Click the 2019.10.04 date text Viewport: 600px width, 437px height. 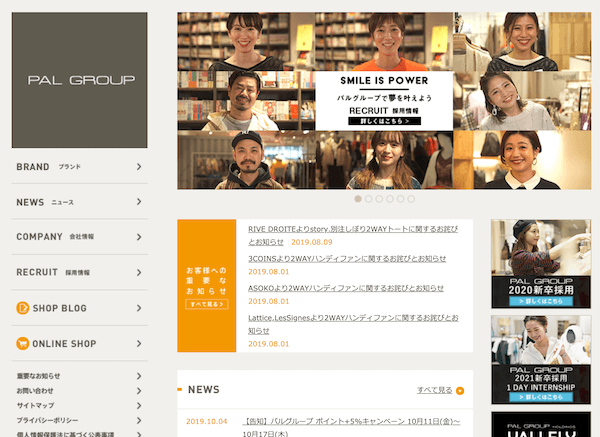point(207,421)
